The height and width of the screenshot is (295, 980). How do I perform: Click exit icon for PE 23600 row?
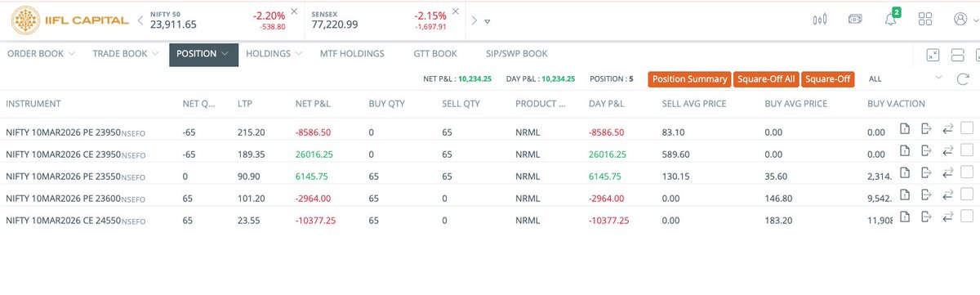926,194
